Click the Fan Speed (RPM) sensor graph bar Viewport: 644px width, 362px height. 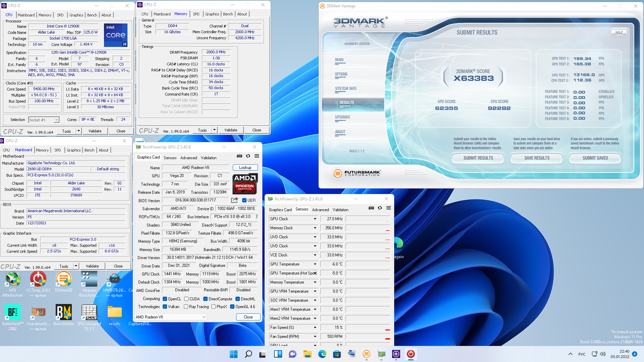click(x=368, y=337)
